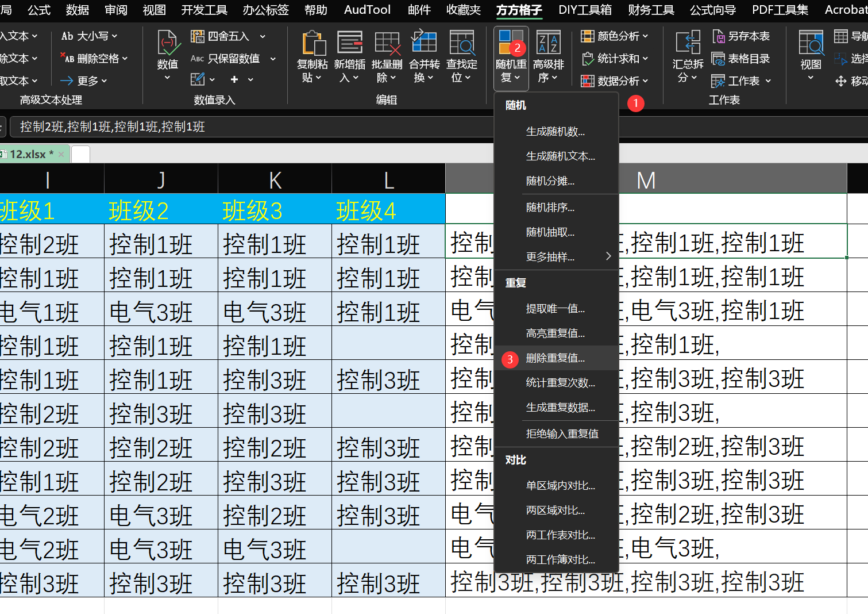Switch to the 方方格子 ribbon tab
This screenshot has width=868, height=614.
519,10
